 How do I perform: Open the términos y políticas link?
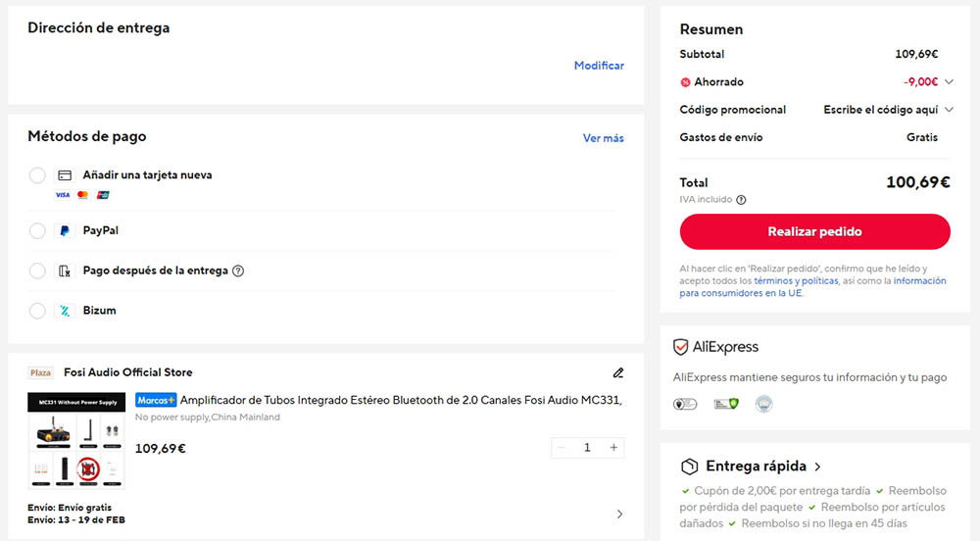click(796, 281)
